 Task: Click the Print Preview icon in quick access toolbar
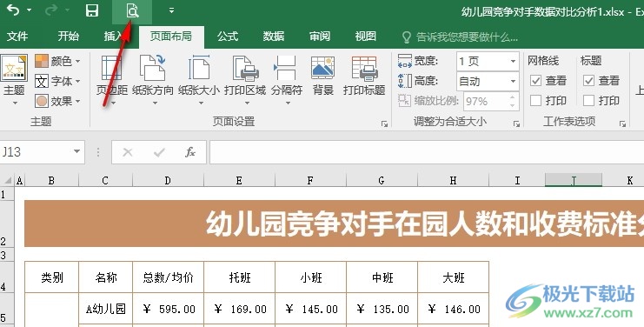coord(132,10)
